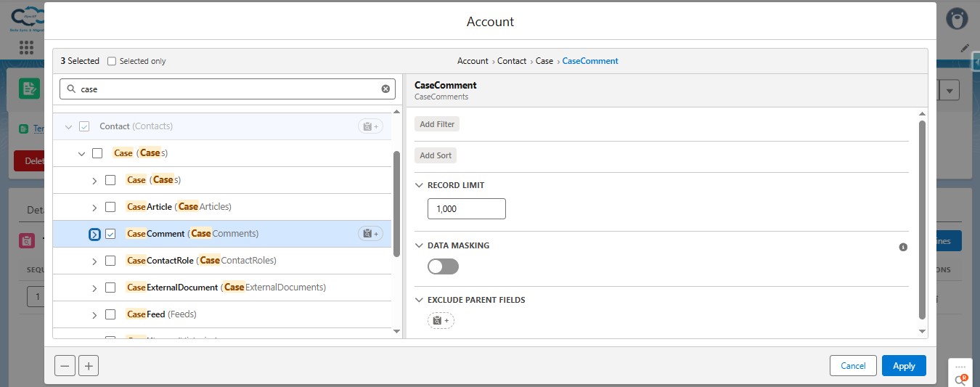Click the sequence field showing 1 in background

(x=35, y=296)
